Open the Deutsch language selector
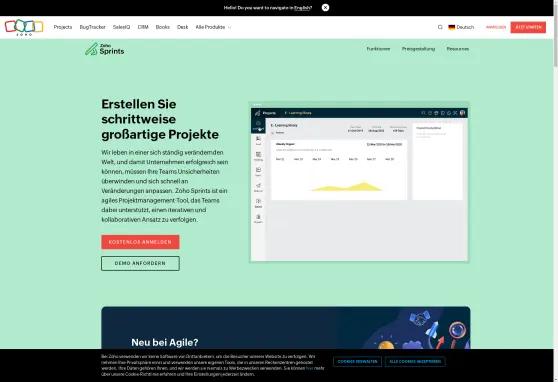 (461, 27)
